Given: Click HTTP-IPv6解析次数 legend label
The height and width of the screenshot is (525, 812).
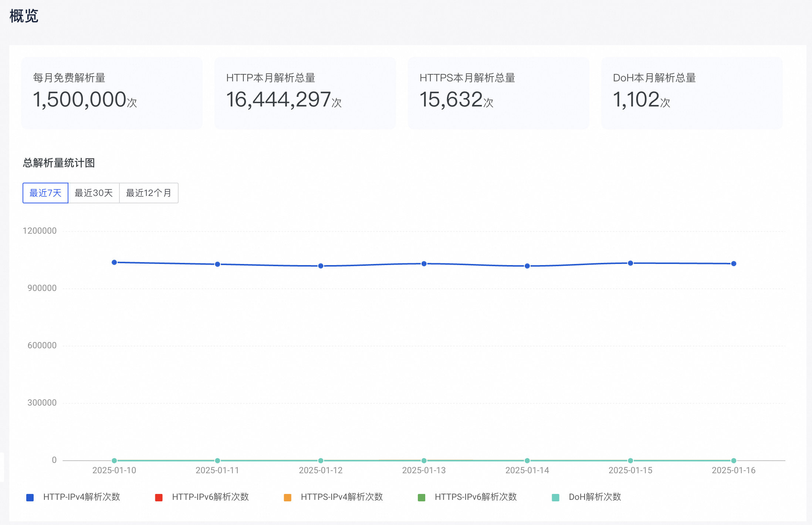Looking at the screenshot, I should point(210,497).
